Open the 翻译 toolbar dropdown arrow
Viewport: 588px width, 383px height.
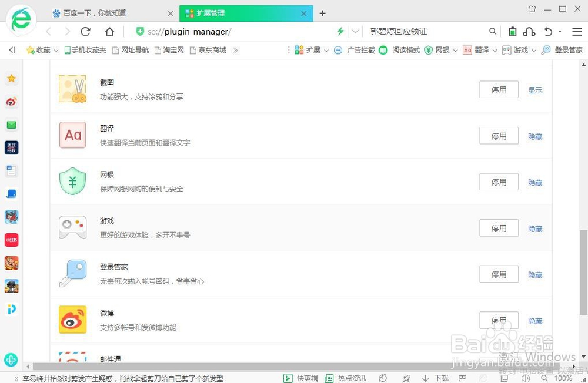click(x=495, y=51)
